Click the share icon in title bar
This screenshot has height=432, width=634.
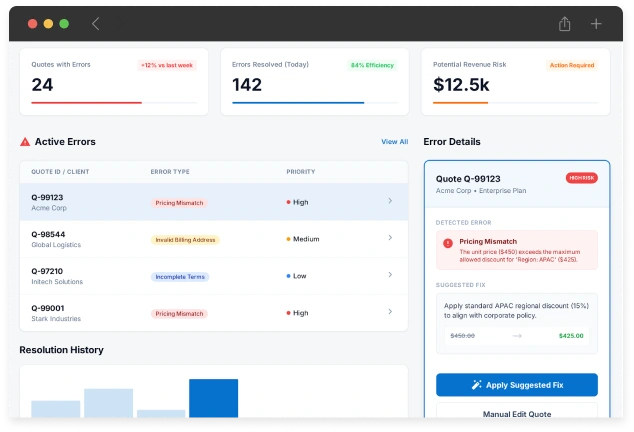tap(565, 23)
